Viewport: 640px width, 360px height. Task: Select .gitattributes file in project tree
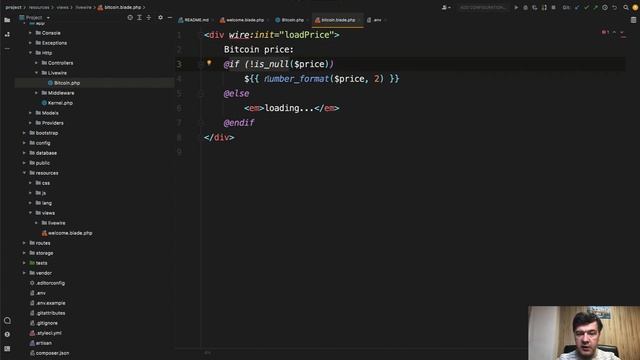(x=47, y=313)
